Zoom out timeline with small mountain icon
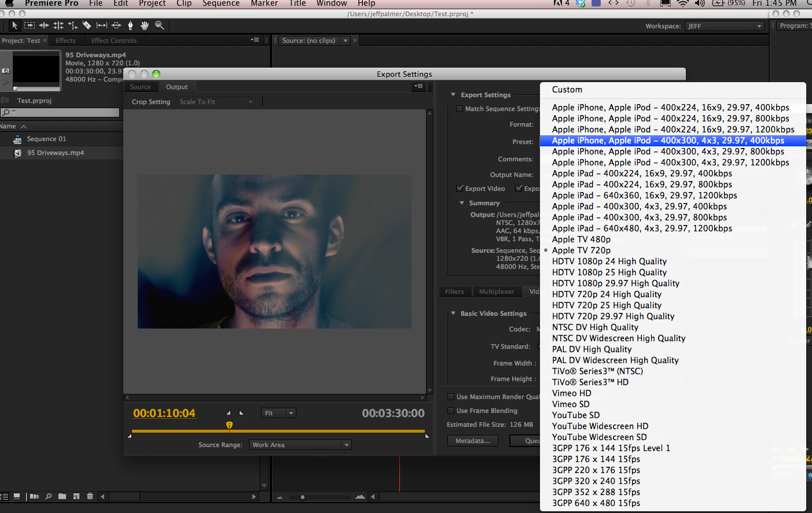The image size is (812, 513). pos(280,497)
